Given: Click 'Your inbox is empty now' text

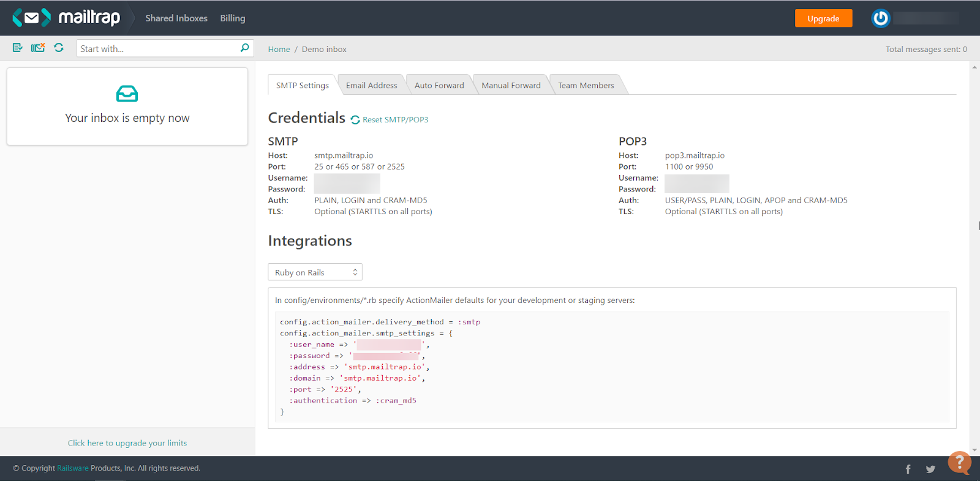Looking at the screenshot, I should [127, 118].
